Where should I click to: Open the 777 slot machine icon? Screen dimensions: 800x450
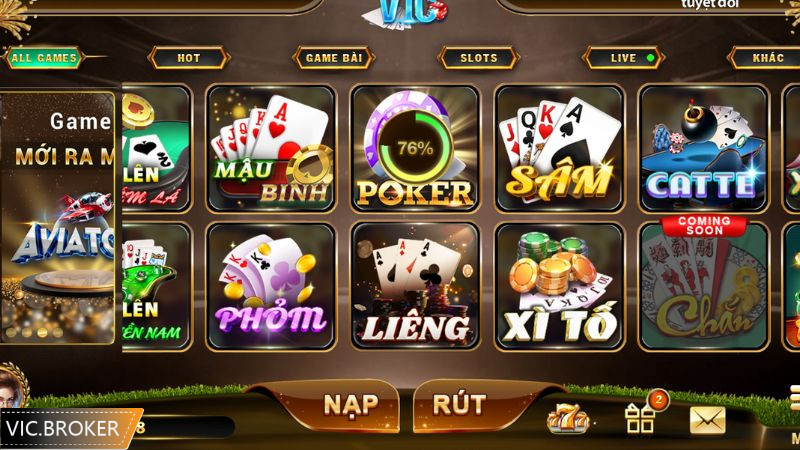point(567,419)
